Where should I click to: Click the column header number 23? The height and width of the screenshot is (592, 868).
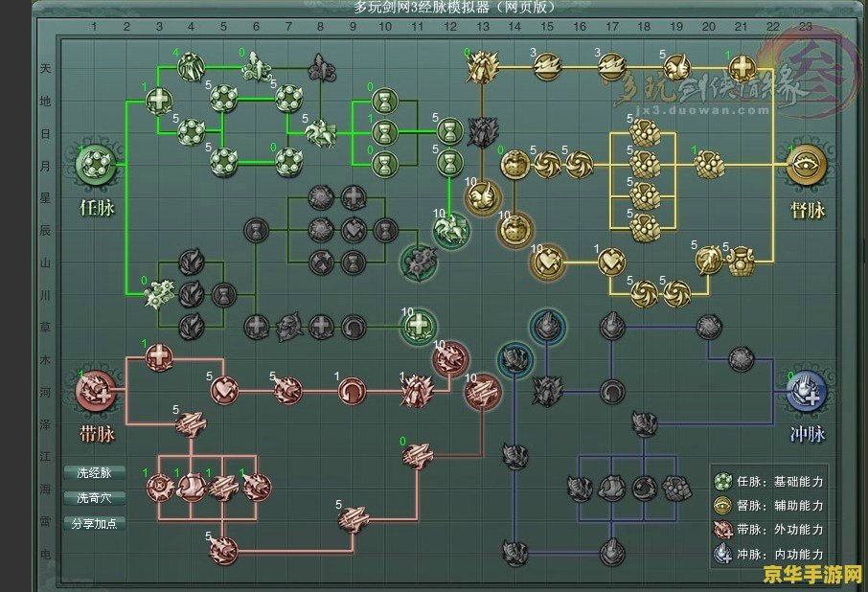click(x=806, y=26)
